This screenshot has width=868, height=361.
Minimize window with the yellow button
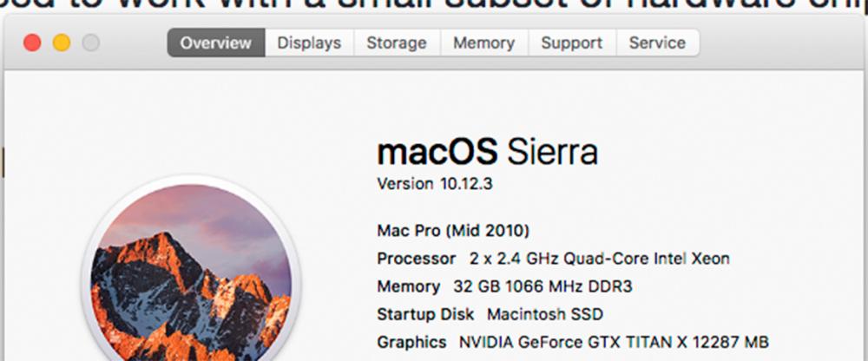coord(62,43)
